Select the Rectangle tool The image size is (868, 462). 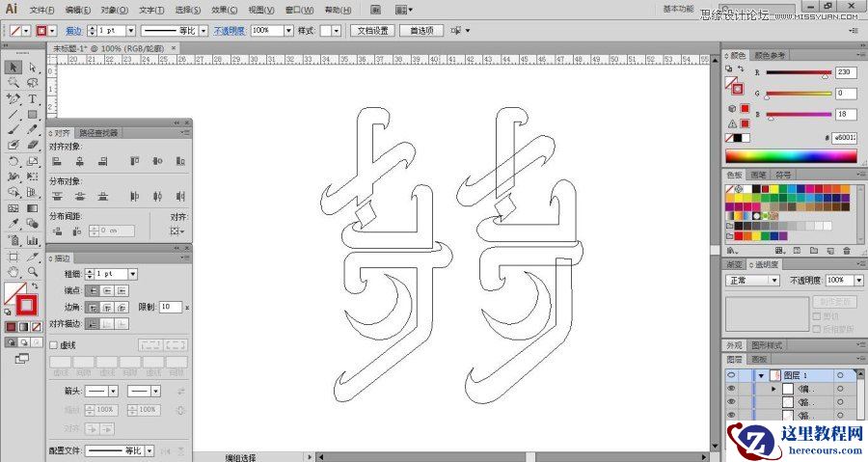(32, 114)
